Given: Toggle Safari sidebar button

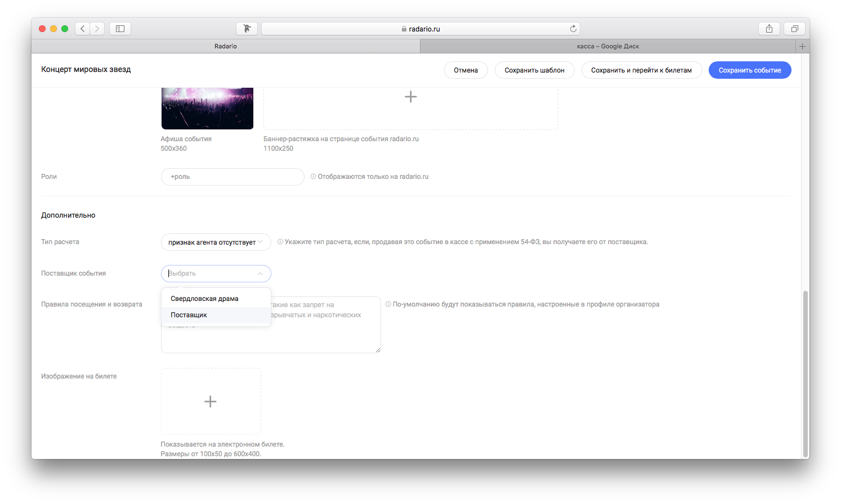Looking at the screenshot, I should (x=120, y=29).
